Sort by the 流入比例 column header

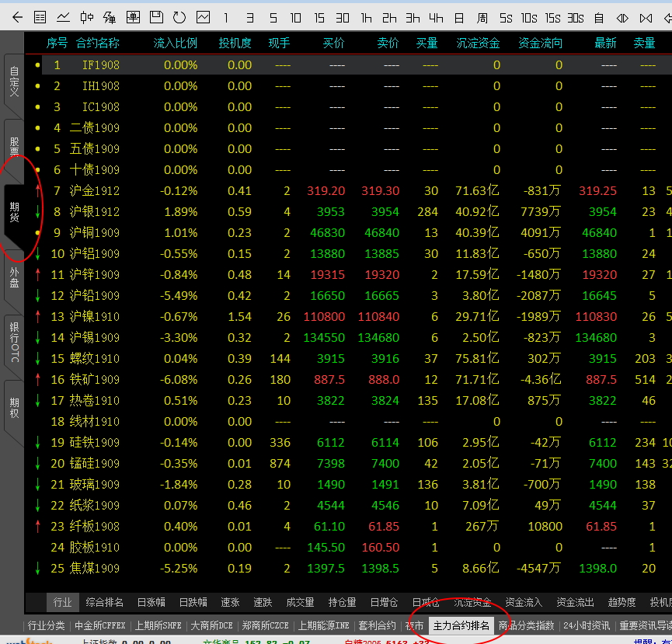176,44
